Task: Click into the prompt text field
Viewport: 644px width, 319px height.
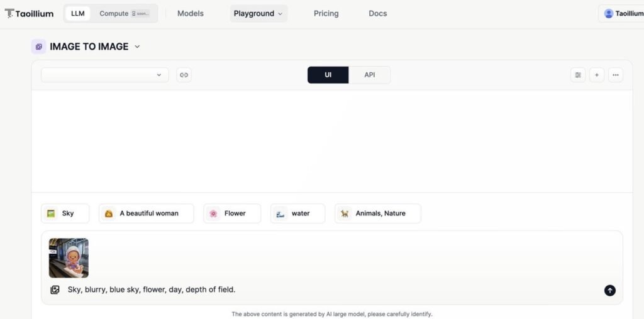Action: pyautogui.click(x=314, y=290)
